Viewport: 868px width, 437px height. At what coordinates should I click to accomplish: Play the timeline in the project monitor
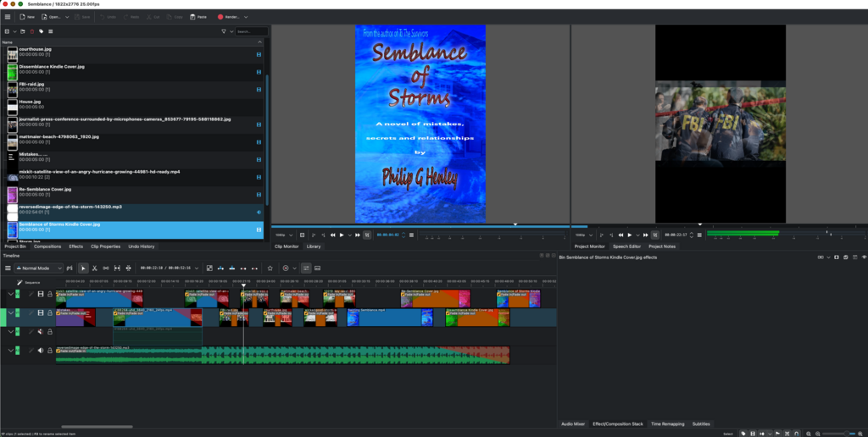coord(630,235)
